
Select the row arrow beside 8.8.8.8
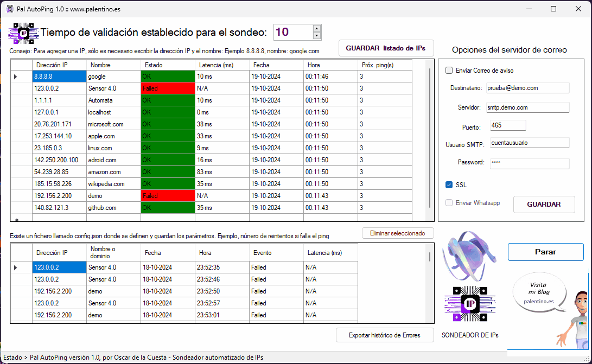[16, 76]
